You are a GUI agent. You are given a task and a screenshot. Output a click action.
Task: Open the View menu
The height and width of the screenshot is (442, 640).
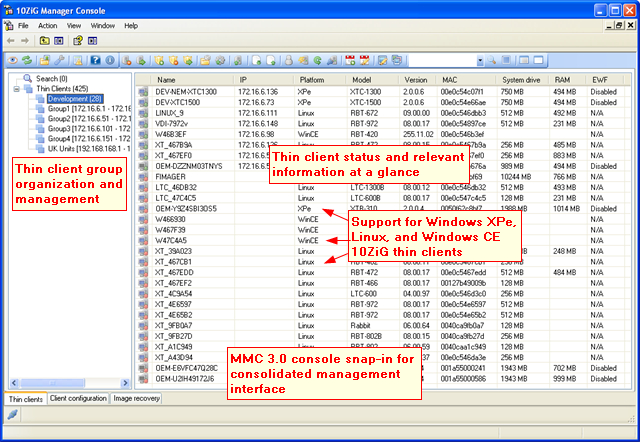point(74,26)
